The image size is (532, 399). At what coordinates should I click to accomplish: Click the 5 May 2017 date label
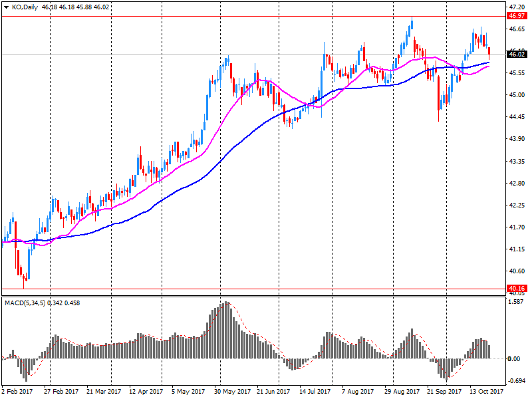[188, 392]
